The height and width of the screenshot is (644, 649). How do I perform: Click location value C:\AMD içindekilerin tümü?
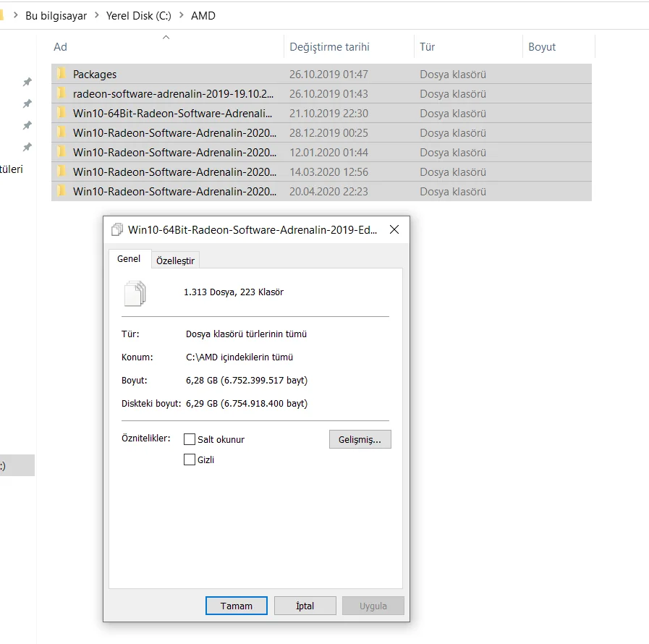pyautogui.click(x=239, y=357)
